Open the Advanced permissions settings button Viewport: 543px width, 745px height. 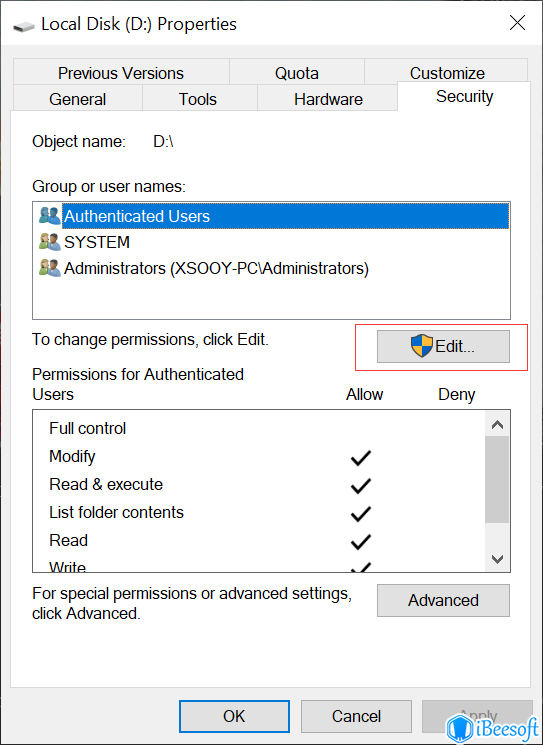pos(443,600)
